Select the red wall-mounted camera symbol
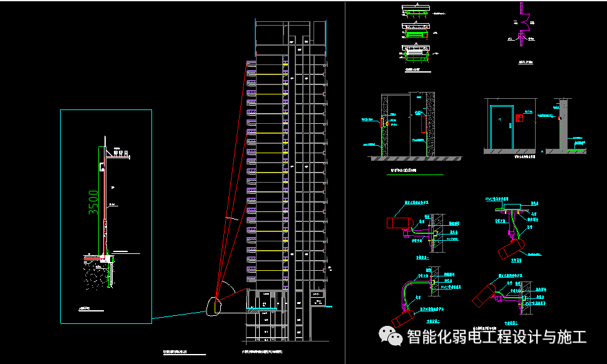The width and height of the screenshot is (607, 364). pyautogui.click(x=399, y=223)
